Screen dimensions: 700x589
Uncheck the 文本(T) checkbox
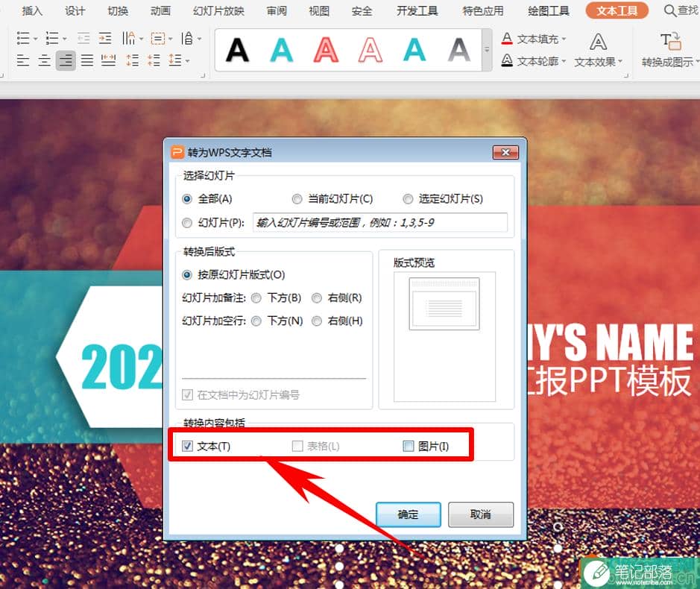tap(188, 446)
